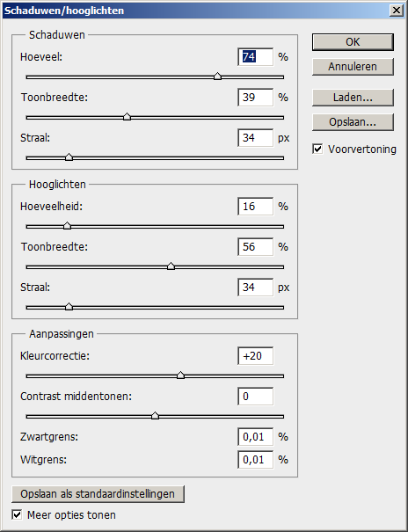This screenshot has width=408, height=532.
Task: Click the Annuleren button
Action: click(353, 67)
